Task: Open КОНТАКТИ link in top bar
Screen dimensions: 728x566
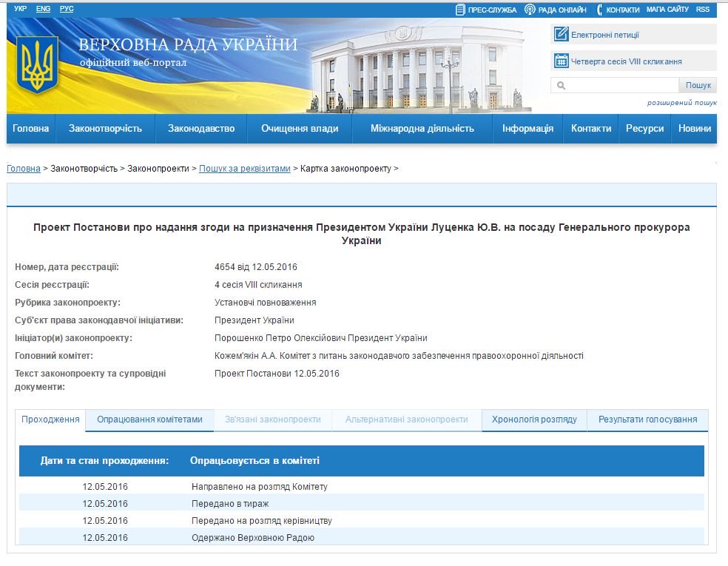Action: click(x=623, y=10)
